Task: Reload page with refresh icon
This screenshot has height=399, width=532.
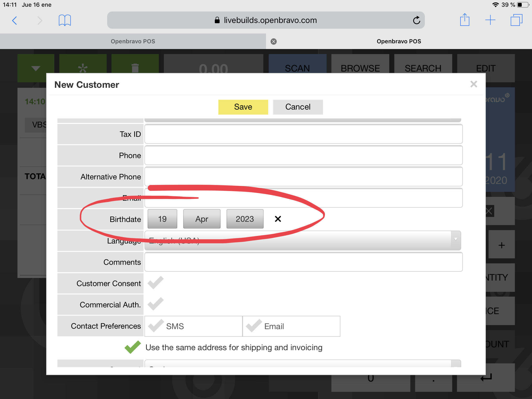Action: tap(416, 20)
